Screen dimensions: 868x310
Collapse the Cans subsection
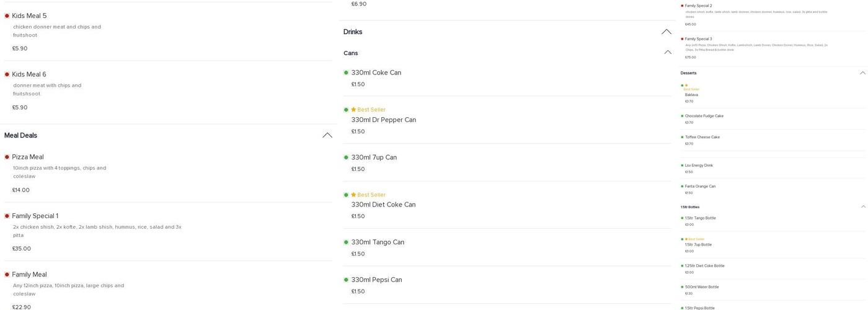[668, 53]
